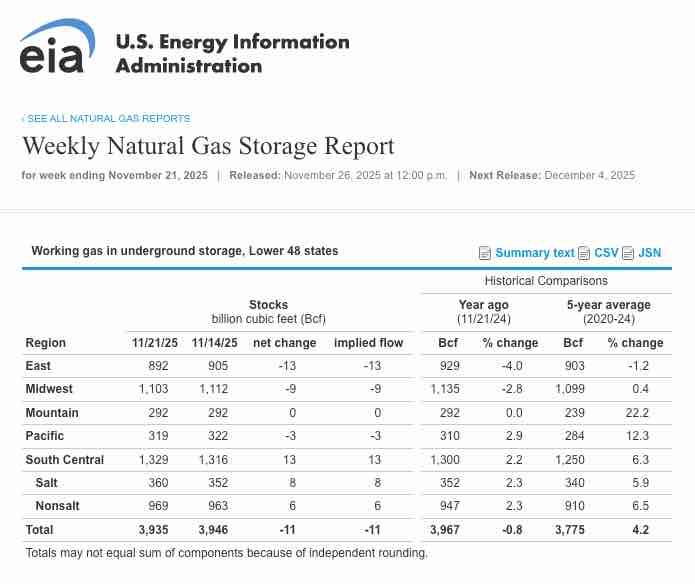Open the JSN data link
This screenshot has width=695, height=584.
[649, 253]
